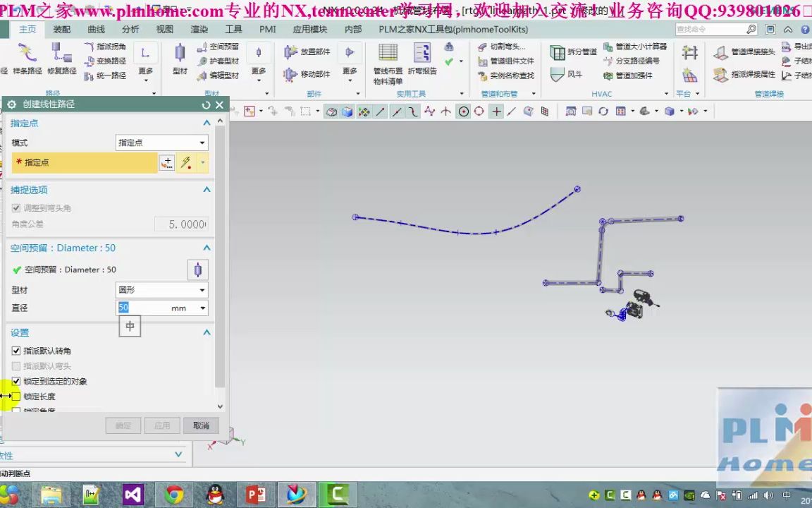Open the 型材 stock tool
The height and width of the screenshot is (508, 812).
(x=180, y=59)
